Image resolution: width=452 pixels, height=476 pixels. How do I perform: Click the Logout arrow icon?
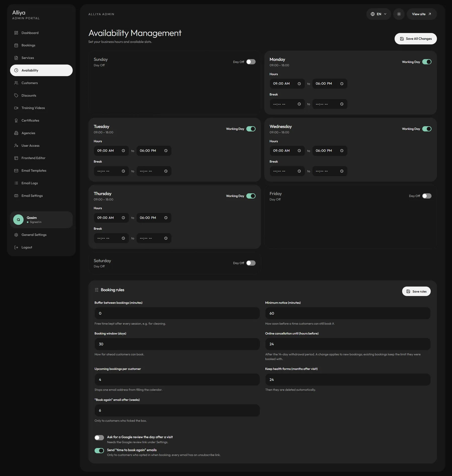coord(16,247)
